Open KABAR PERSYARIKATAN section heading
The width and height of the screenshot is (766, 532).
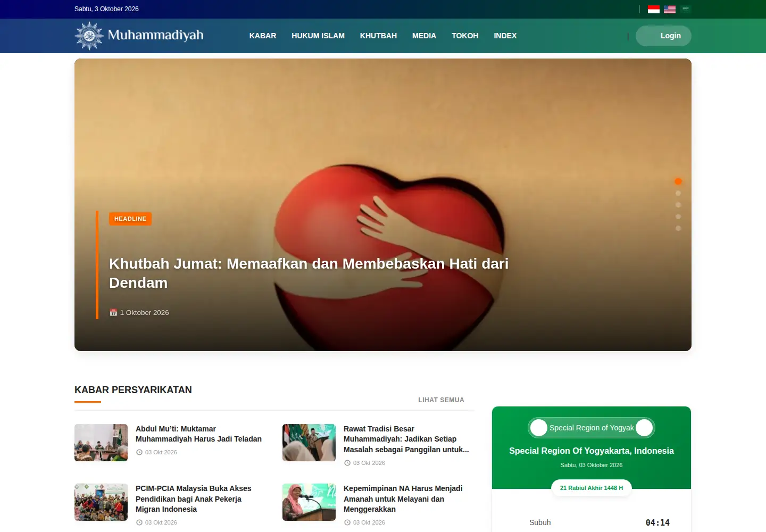point(133,390)
